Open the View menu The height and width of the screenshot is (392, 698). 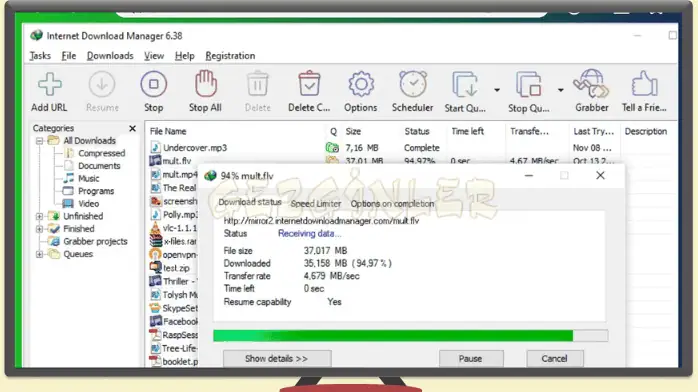154,56
